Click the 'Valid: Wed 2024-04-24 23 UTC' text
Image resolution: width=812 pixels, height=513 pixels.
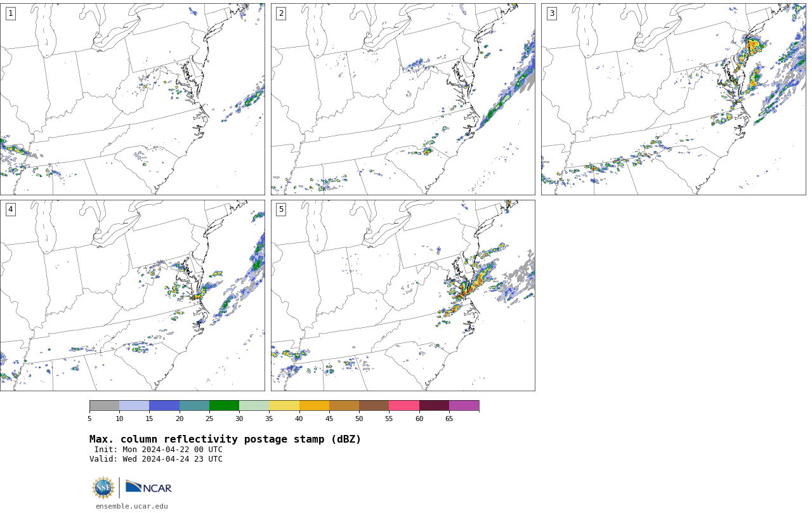coord(156,459)
